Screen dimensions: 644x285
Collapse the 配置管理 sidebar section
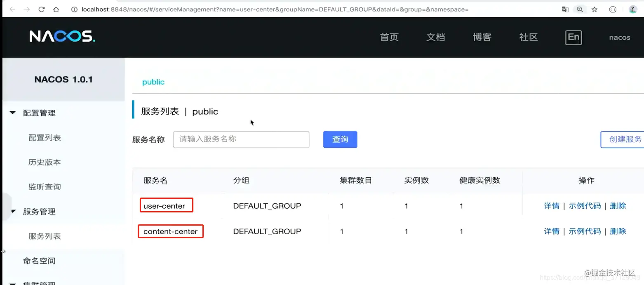(13, 113)
